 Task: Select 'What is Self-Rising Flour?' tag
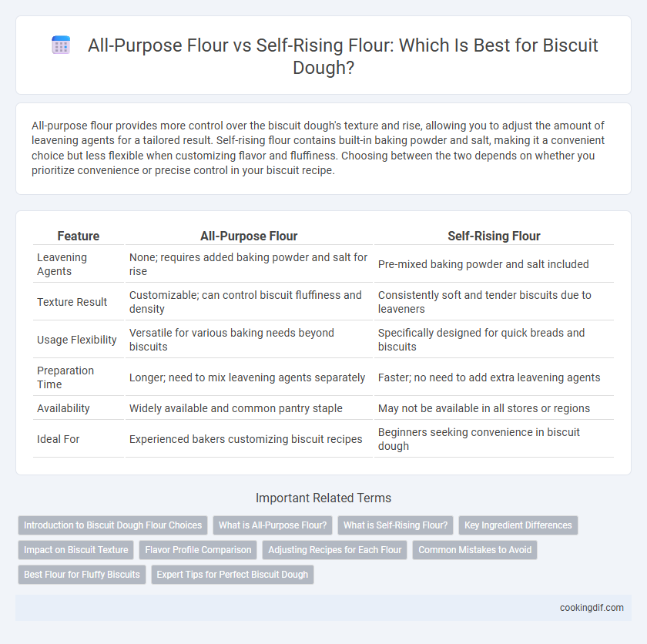tap(395, 525)
